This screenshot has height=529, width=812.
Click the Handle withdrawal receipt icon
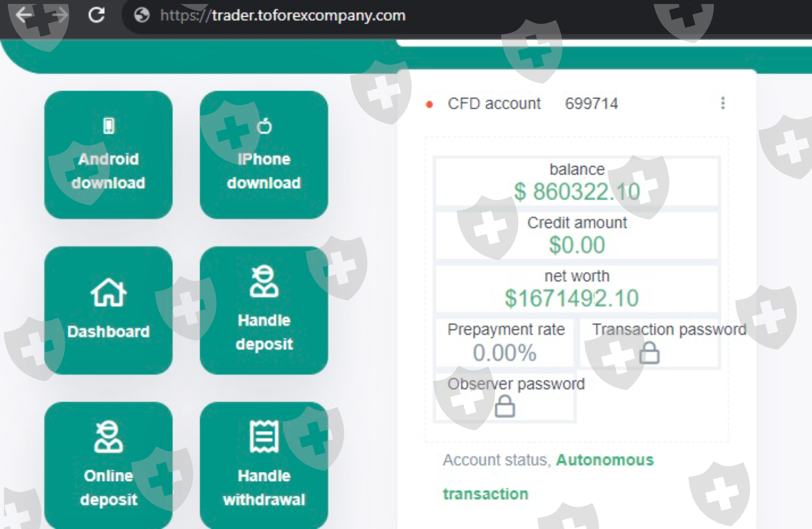point(264,437)
